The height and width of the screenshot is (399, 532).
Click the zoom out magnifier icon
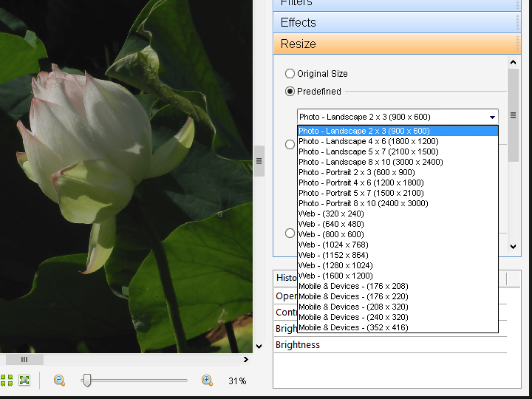tap(59, 381)
